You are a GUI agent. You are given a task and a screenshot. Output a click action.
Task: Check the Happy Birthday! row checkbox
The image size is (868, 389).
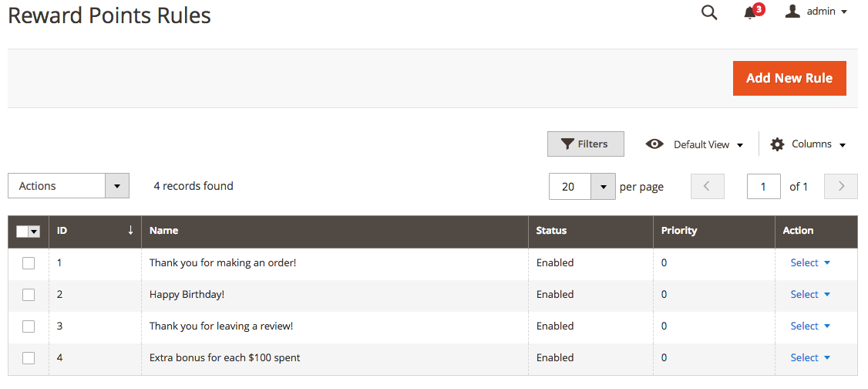point(29,295)
